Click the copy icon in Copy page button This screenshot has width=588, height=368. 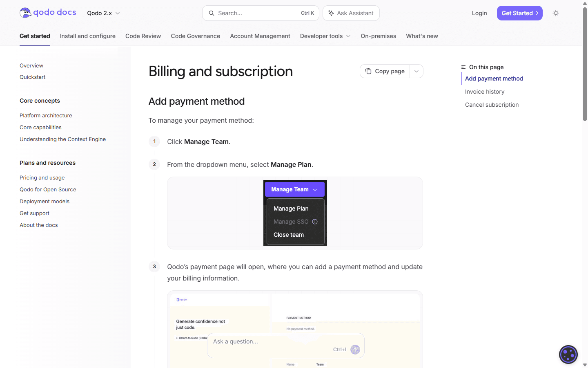pyautogui.click(x=368, y=71)
